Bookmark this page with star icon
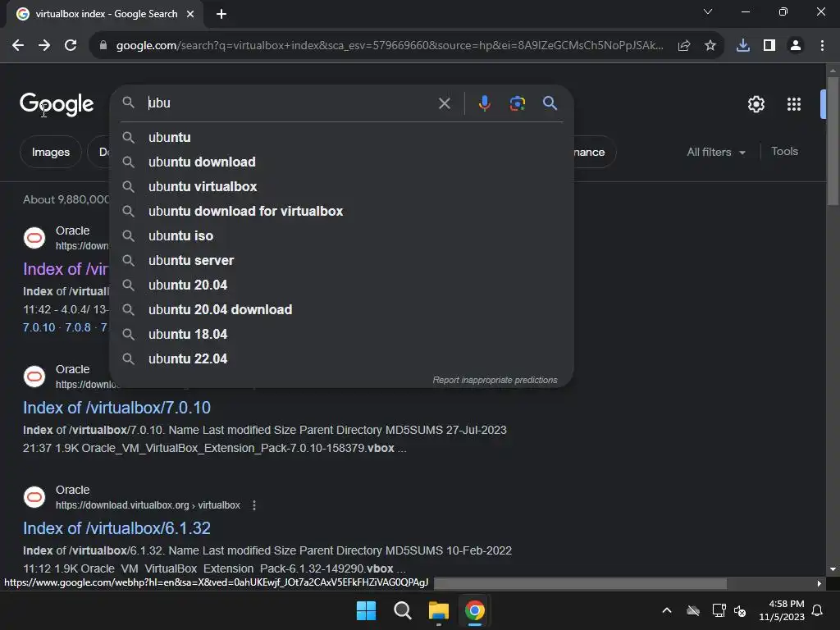This screenshot has width=840, height=630. (x=710, y=46)
